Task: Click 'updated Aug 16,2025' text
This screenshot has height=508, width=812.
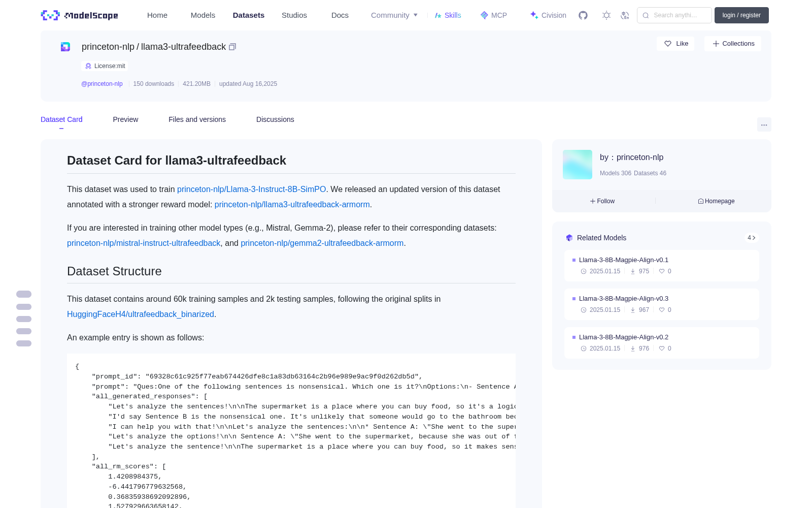Action: pos(248,84)
